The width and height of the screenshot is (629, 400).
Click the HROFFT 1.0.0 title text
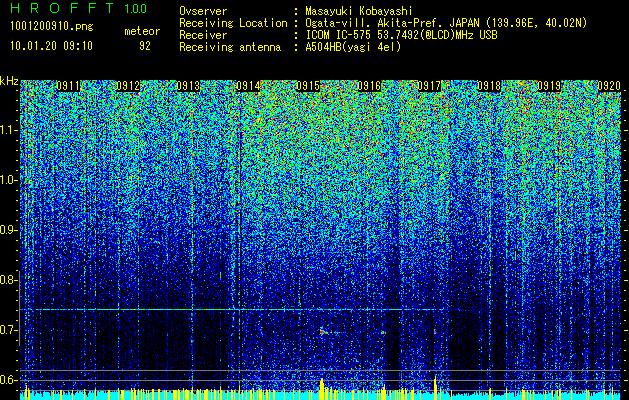79,8
